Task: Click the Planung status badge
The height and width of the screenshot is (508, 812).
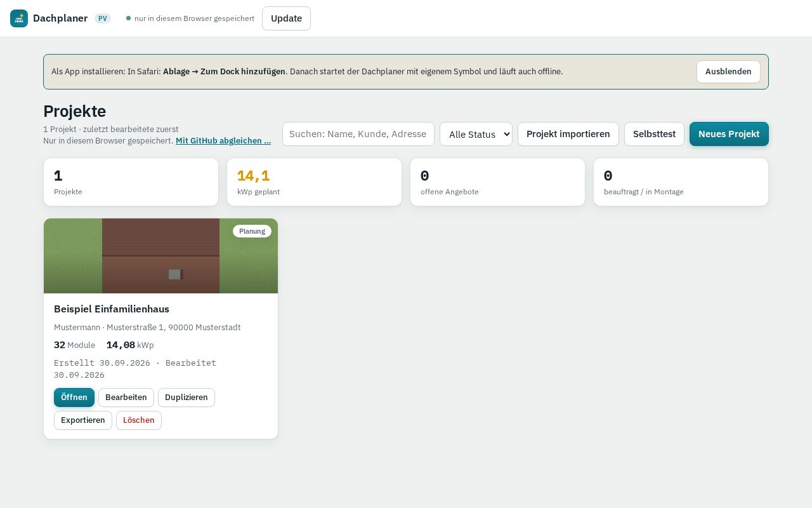Action: 252,231
